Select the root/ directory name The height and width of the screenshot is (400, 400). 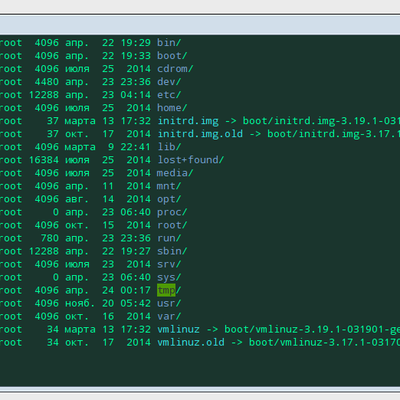(x=172, y=225)
